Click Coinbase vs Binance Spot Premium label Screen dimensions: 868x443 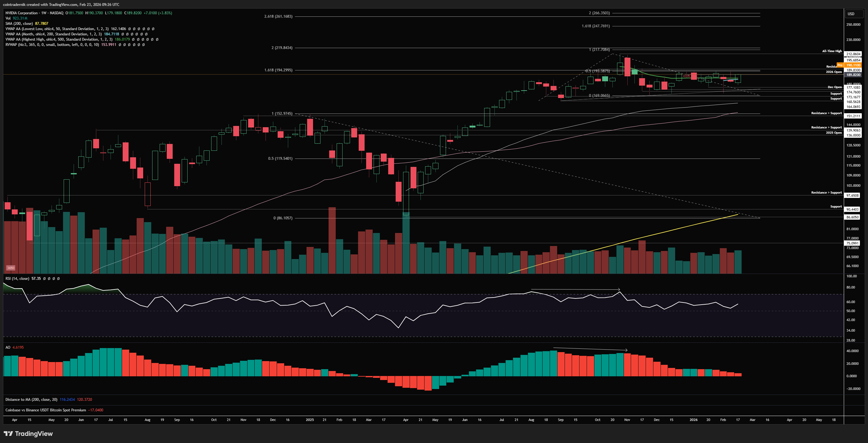[x=45, y=410]
